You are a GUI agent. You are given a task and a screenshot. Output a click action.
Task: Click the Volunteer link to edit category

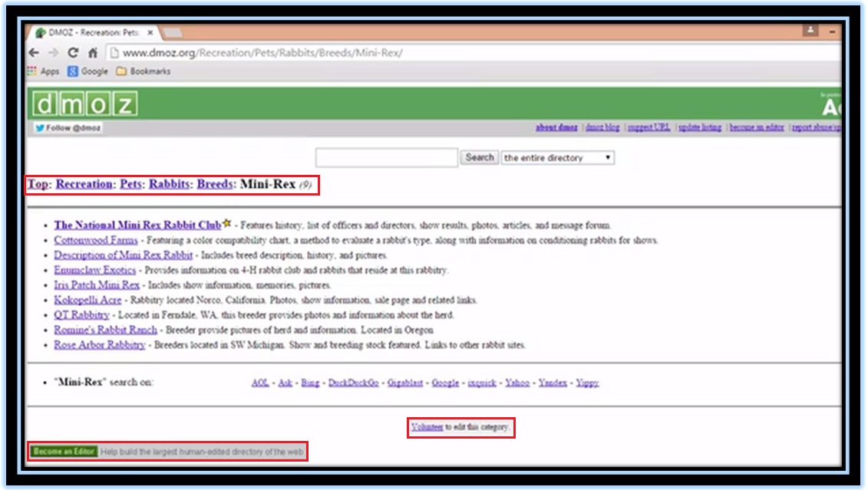pyautogui.click(x=427, y=427)
